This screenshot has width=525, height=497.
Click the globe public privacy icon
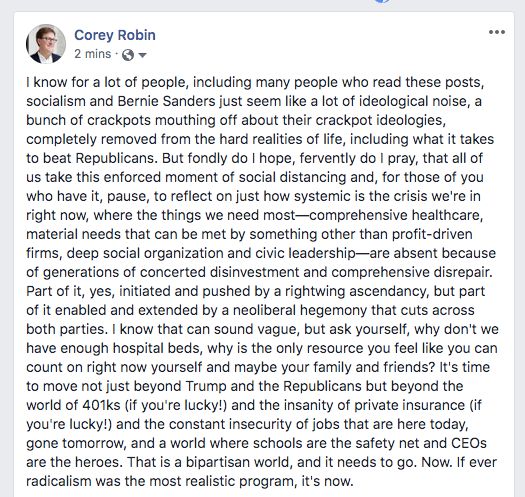(x=128, y=55)
